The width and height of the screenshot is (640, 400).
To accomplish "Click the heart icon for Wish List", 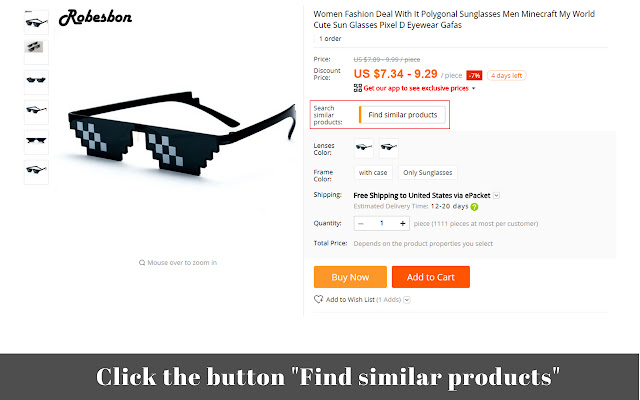I will tap(318, 299).
